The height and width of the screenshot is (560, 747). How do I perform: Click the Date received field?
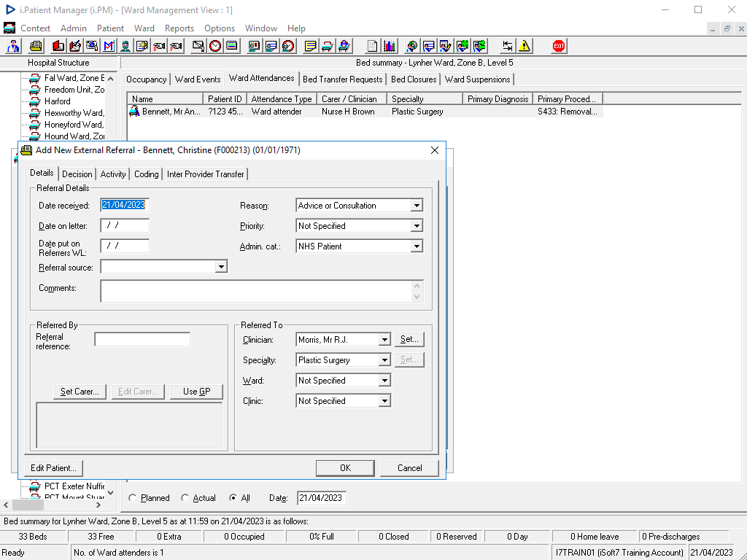coord(125,205)
